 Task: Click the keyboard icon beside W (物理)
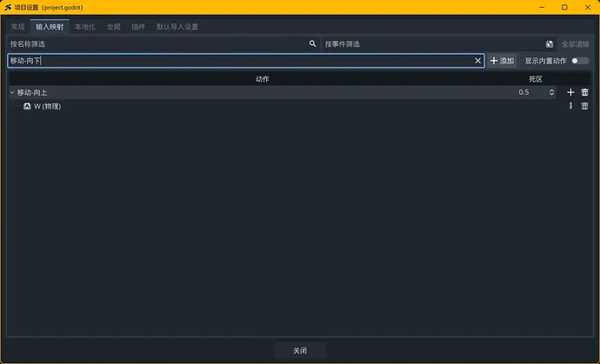coord(27,106)
